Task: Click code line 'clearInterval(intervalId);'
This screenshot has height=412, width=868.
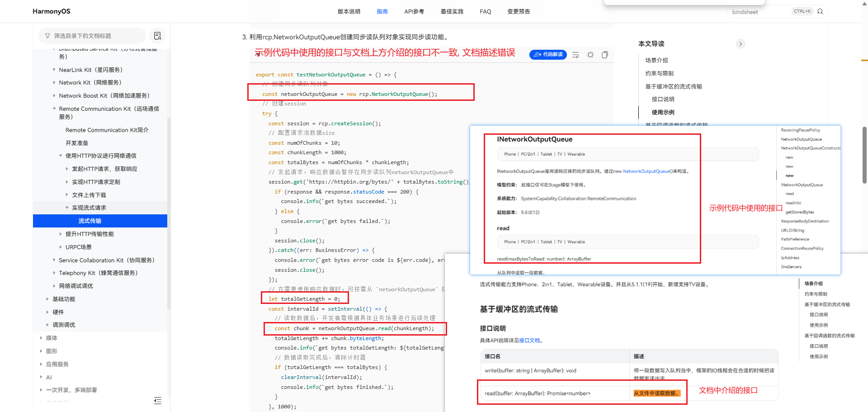Action: coord(321,377)
